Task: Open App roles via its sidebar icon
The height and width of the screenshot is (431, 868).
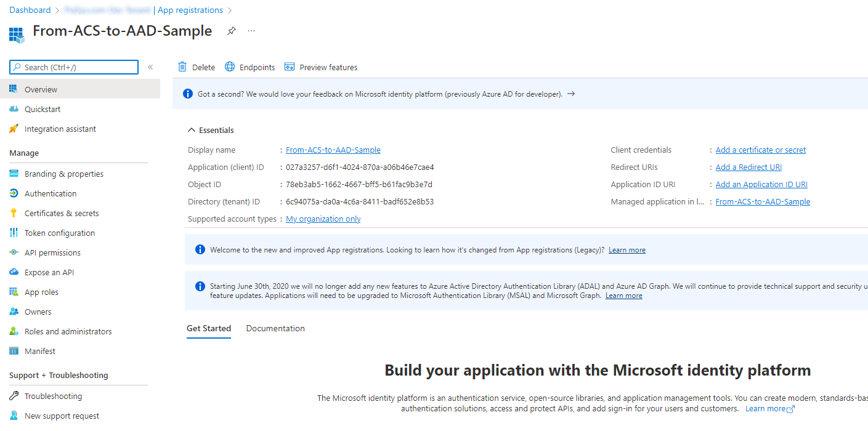Action: point(14,291)
